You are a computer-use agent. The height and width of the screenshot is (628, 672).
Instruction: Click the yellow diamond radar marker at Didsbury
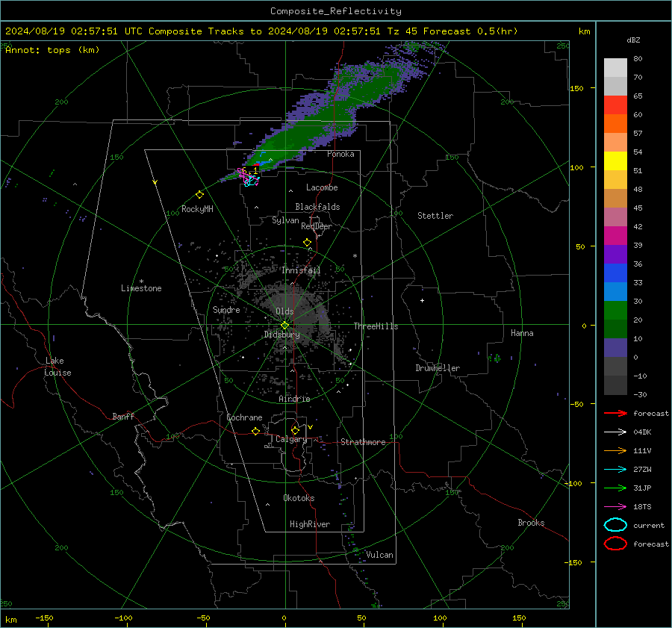pyautogui.click(x=284, y=326)
